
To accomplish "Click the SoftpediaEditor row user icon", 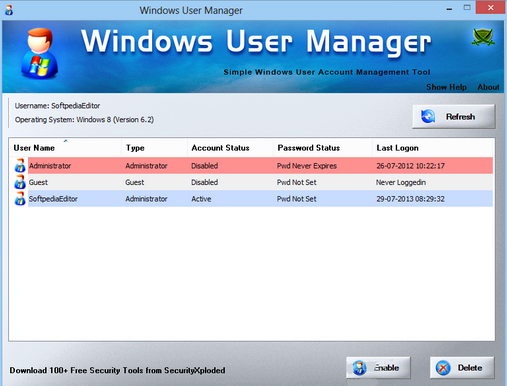I will click(20, 199).
